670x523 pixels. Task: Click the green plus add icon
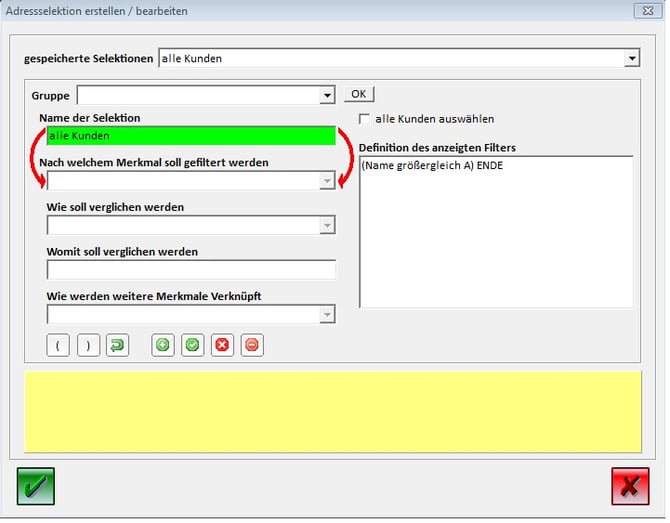coord(162,346)
